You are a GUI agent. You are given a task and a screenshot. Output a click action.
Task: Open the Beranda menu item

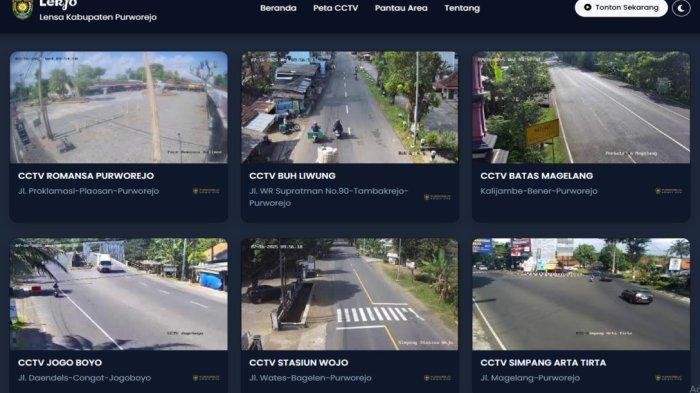[278, 8]
